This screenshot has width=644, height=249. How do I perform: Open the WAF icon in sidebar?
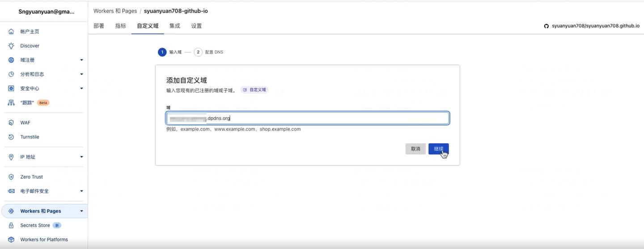11,122
